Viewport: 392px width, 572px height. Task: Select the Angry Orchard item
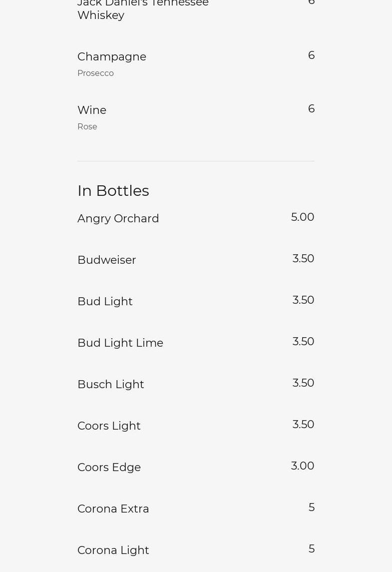[118, 218]
